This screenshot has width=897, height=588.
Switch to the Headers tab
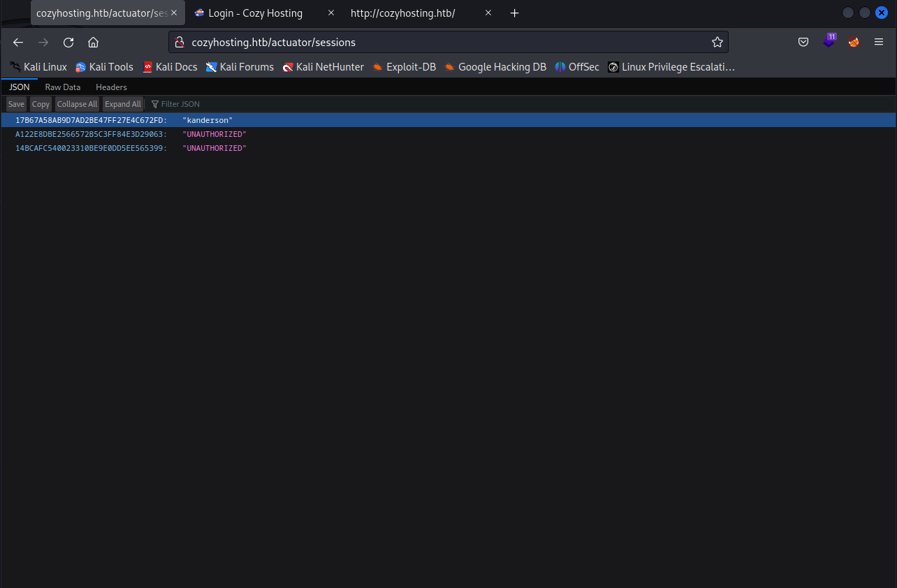pos(111,87)
